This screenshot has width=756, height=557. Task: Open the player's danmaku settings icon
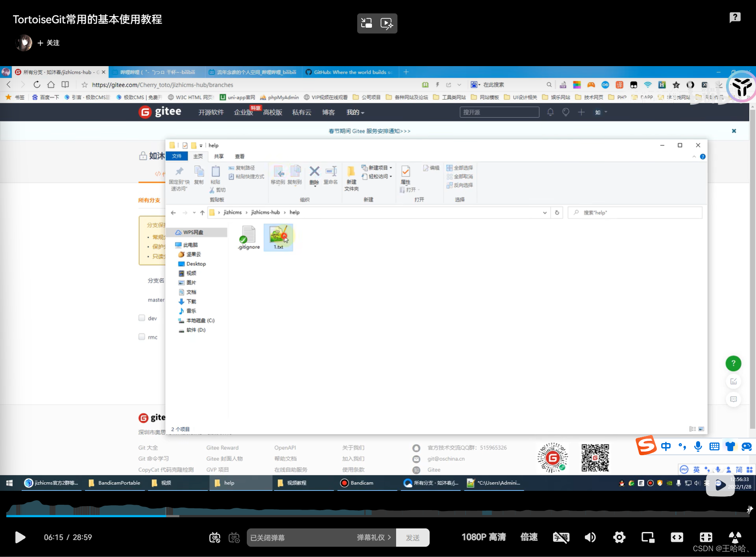[234, 537]
